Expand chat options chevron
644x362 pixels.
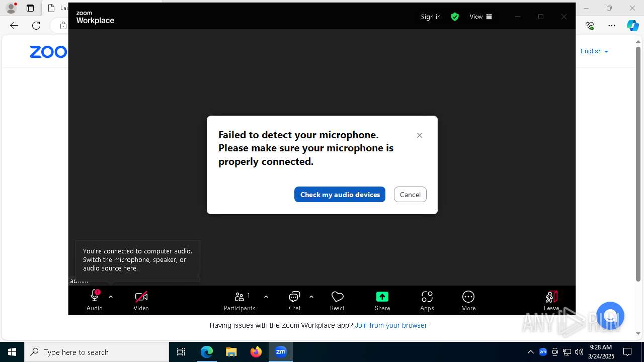click(x=311, y=297)
